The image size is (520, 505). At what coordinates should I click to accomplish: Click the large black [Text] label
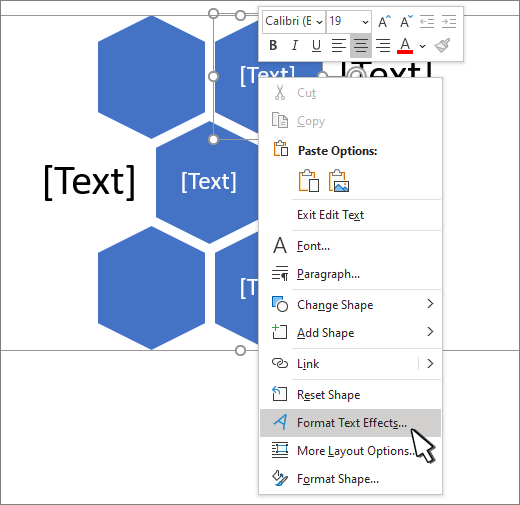click(x=89, y=182)
